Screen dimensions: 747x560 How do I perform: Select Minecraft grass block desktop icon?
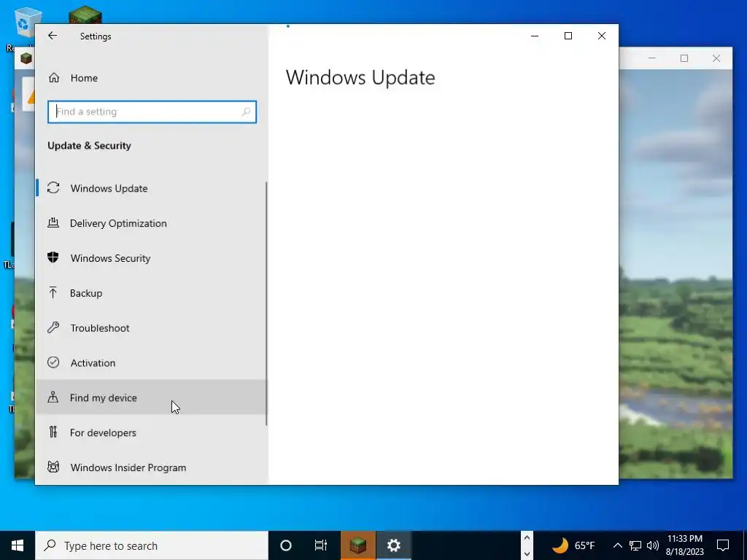[85, 15]
